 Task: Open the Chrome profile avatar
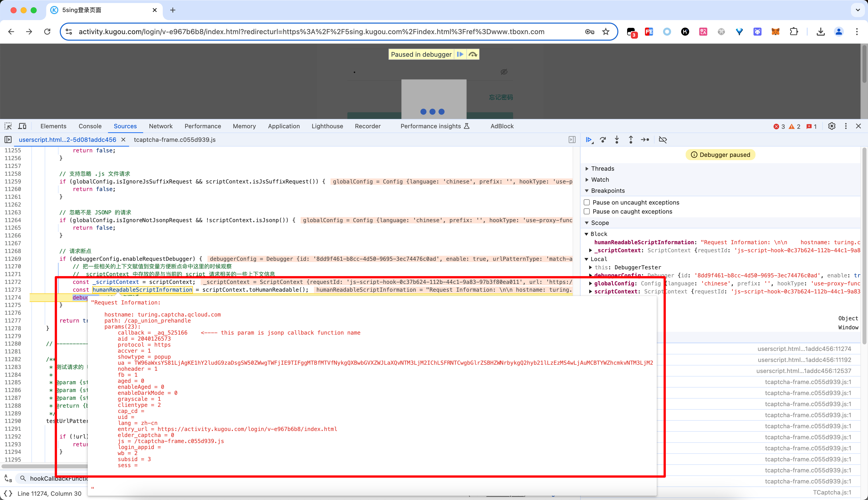click(839, 32)
